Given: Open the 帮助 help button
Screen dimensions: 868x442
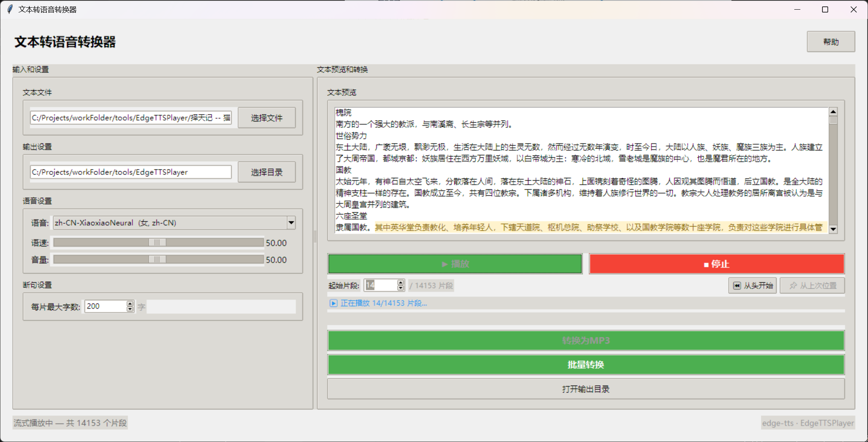Looking at the screenshot, I should coord(830,42).
